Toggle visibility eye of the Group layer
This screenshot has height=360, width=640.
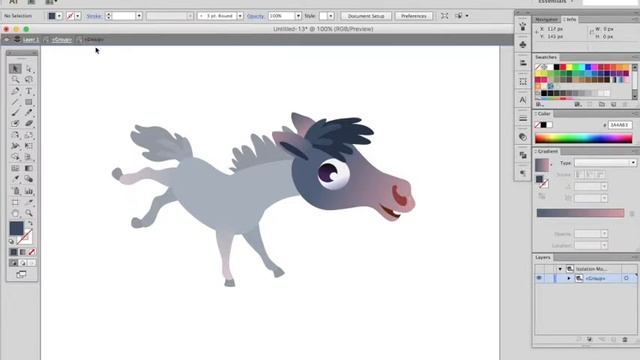tap(539, 278)
